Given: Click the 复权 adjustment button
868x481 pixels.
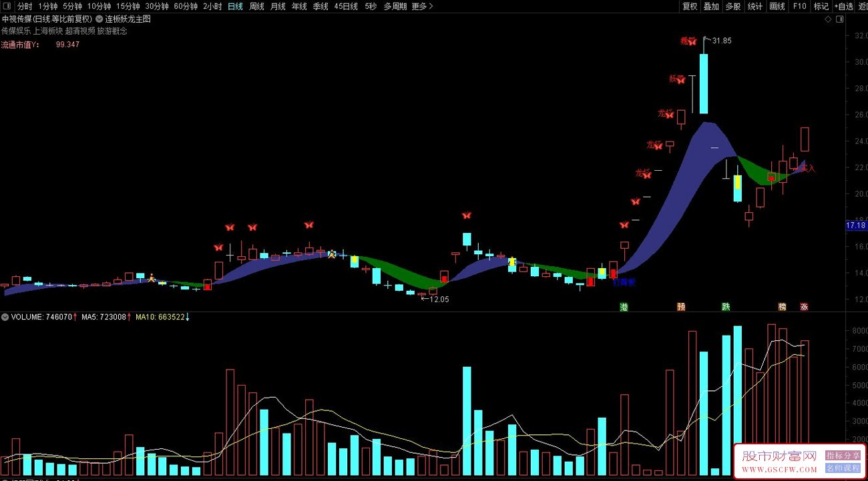Looking at the screenshot, I should [690, 6].
